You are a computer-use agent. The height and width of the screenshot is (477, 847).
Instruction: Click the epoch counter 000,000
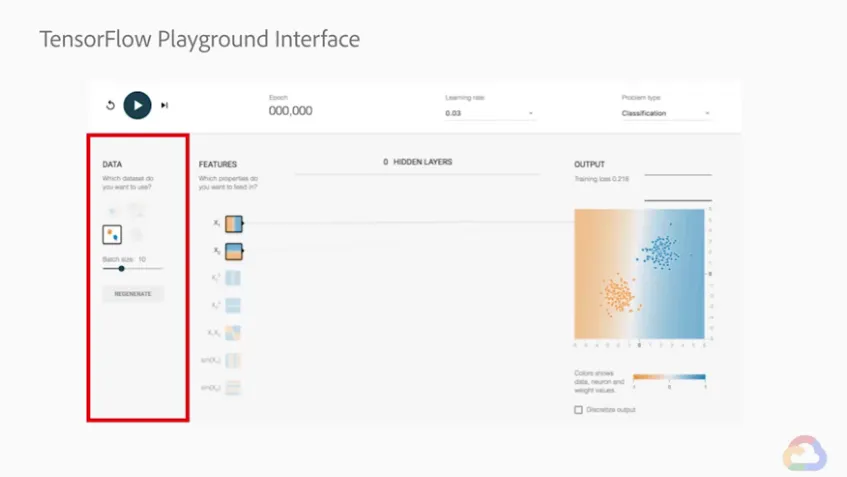point(291,111)
